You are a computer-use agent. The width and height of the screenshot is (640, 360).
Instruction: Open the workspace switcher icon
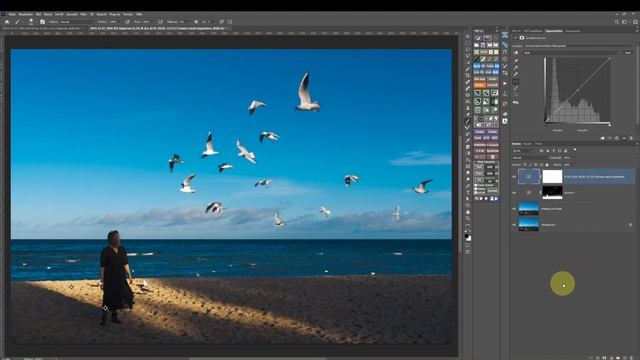(x=625, y=22)
